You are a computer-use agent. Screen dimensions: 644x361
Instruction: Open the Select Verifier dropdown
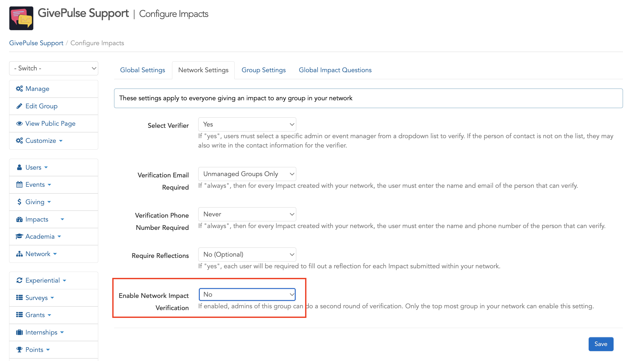(247, 124)
